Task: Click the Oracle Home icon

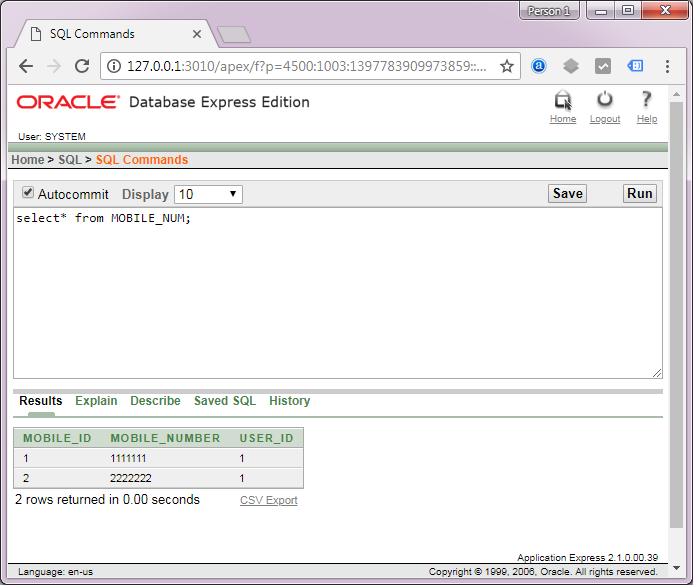Action: pyautogui.click(x=563, y=100)
